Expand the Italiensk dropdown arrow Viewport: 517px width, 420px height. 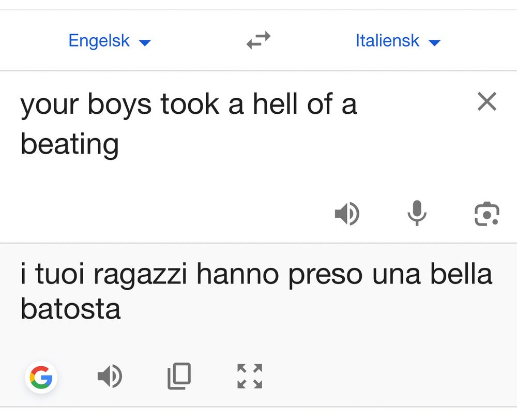[435, 42]
